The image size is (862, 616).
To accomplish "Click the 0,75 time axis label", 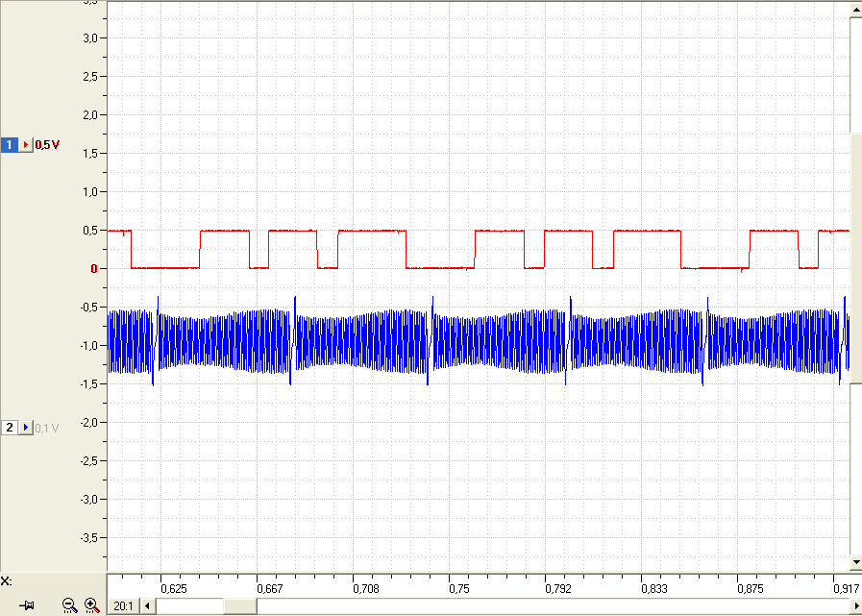I will (459, 589).
